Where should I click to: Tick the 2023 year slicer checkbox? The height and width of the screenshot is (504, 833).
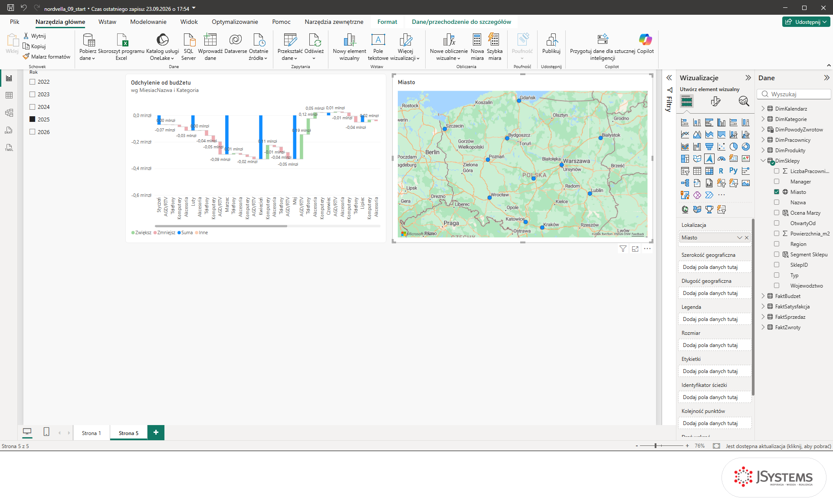[x=33, y=94]
